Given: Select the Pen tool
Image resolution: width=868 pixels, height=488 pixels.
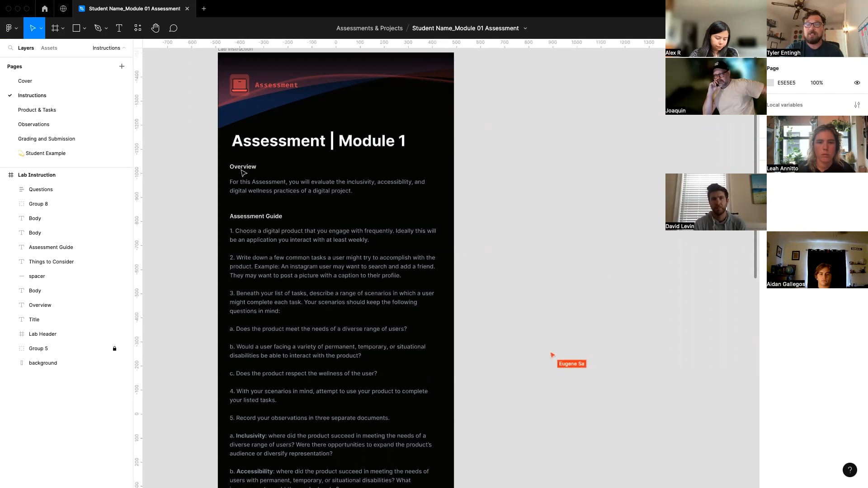Looking at the screenshot, I should click(x=98, y=28).
